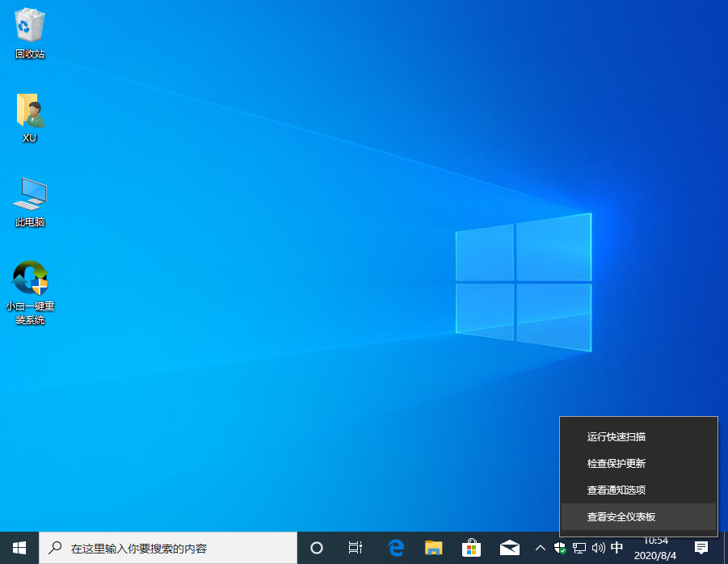This screenshot has height=564, width=728.
Task: Switch input method by clicking 中 indicator
Action: pos(616,548)
